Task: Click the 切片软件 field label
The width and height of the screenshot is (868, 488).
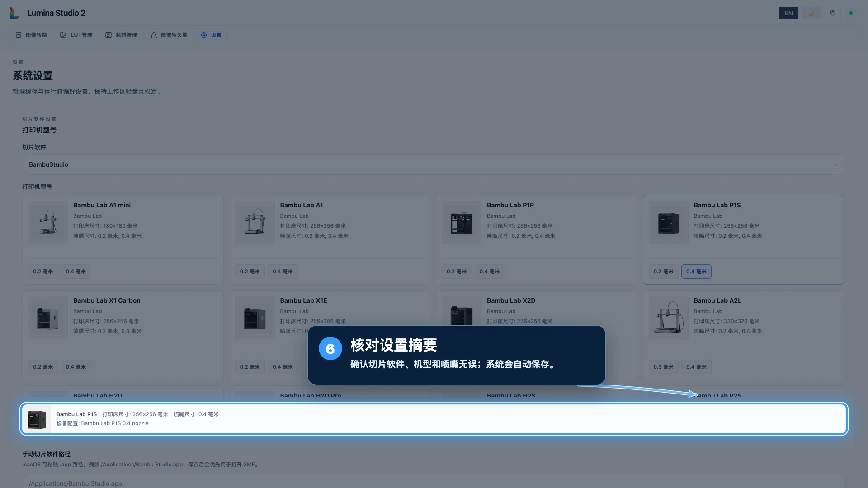Action: point(34,147)
